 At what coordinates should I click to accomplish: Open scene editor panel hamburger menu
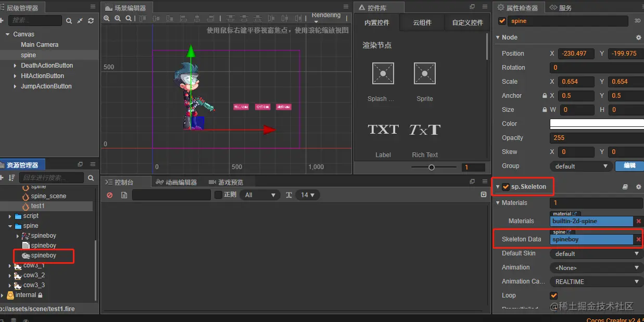[346, 7]
